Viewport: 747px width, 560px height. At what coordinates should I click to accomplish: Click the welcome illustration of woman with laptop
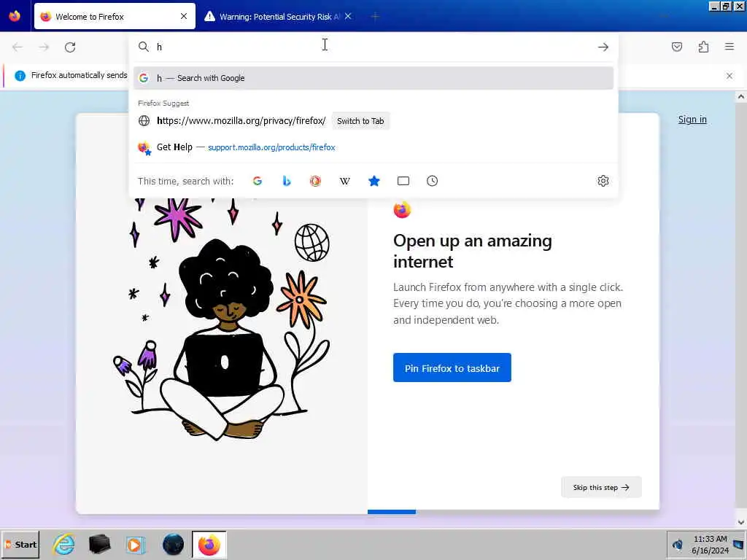pos(222,318)
